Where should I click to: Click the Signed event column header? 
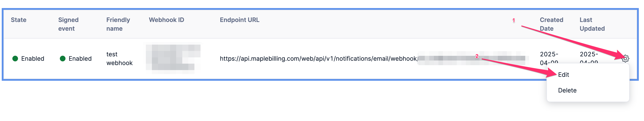pos(68,24)
